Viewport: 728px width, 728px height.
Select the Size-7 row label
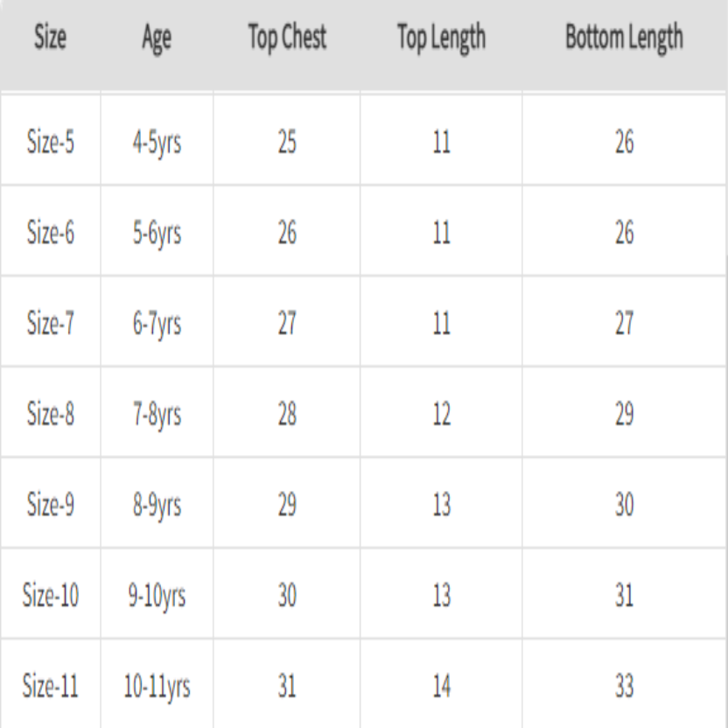click(51, 324)
